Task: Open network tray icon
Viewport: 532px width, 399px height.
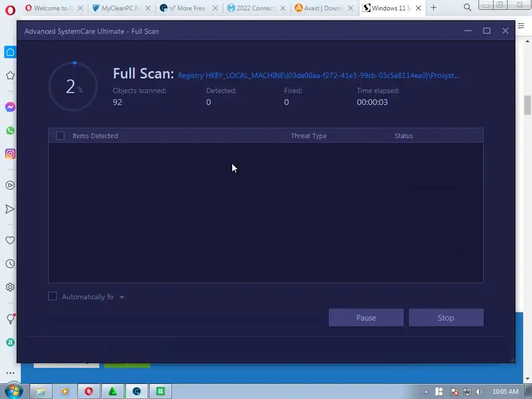Action: coord(467,392)
